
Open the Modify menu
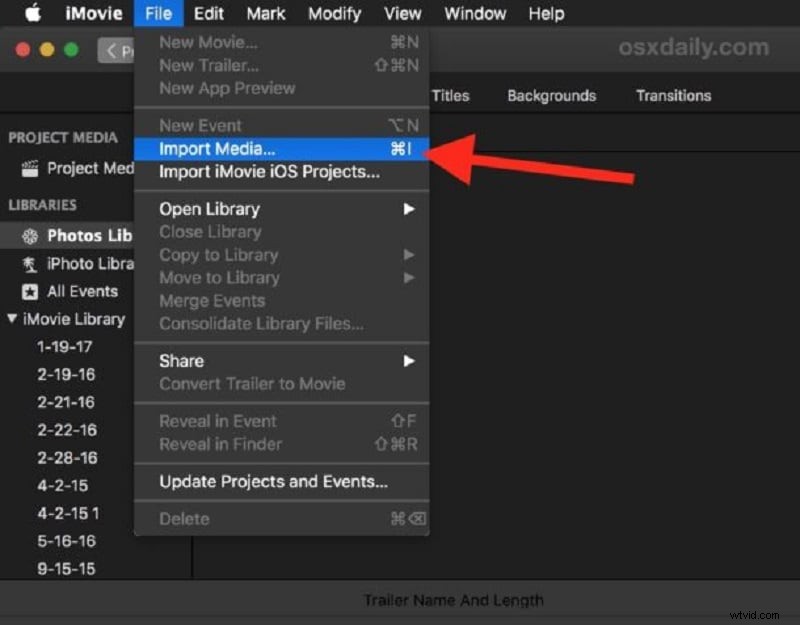click(x=334, y=13)
